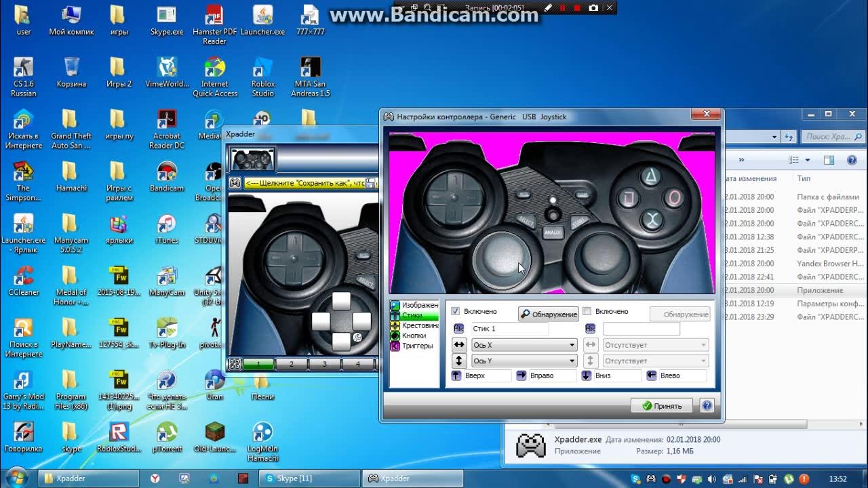Open help in controller settings dialog
Image resolution: width=868 pixels, height=488 pixels.
tap(707, 405)
